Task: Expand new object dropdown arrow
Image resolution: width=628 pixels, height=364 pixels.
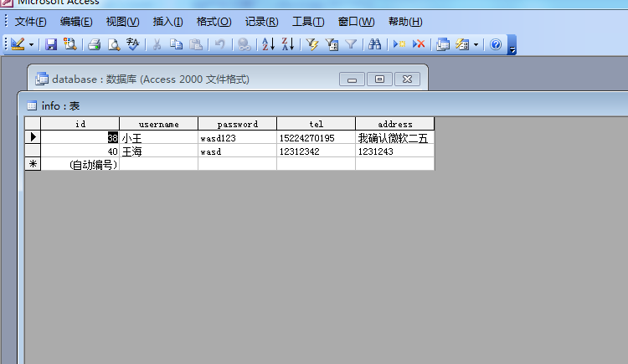Action: tap(476, 44)
